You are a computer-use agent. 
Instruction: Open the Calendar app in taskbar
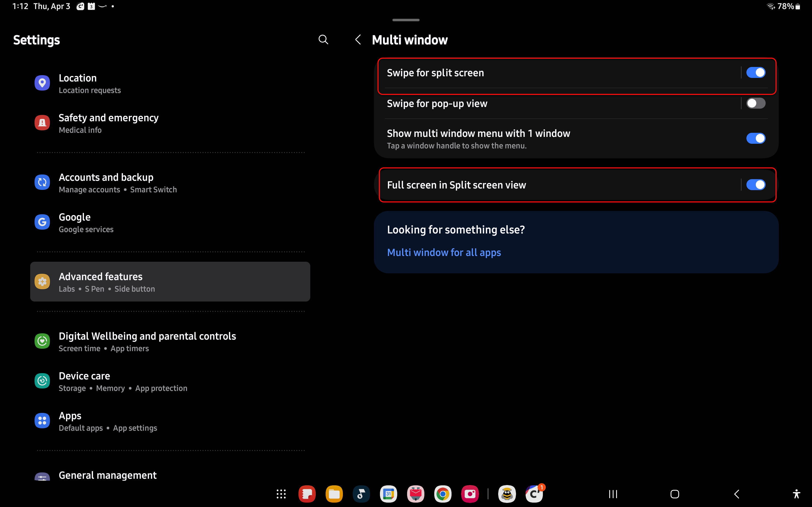[388, 494]
